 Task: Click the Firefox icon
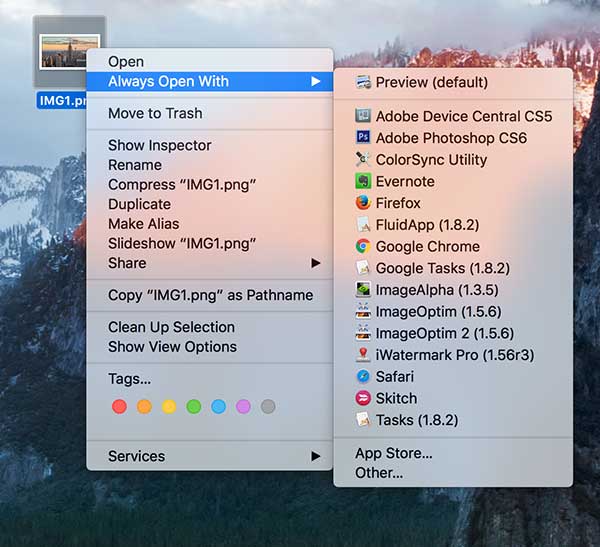click(x=363, y=202)
